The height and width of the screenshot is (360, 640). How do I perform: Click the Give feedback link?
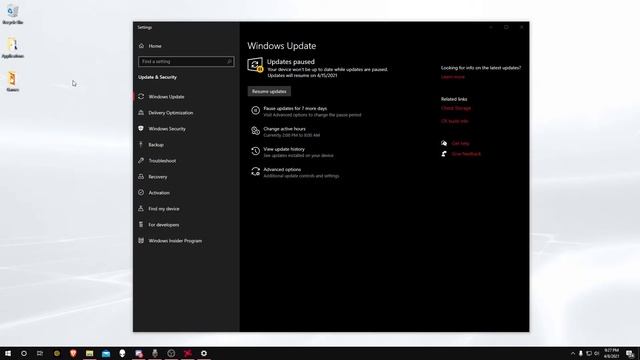tap(466, 154)
